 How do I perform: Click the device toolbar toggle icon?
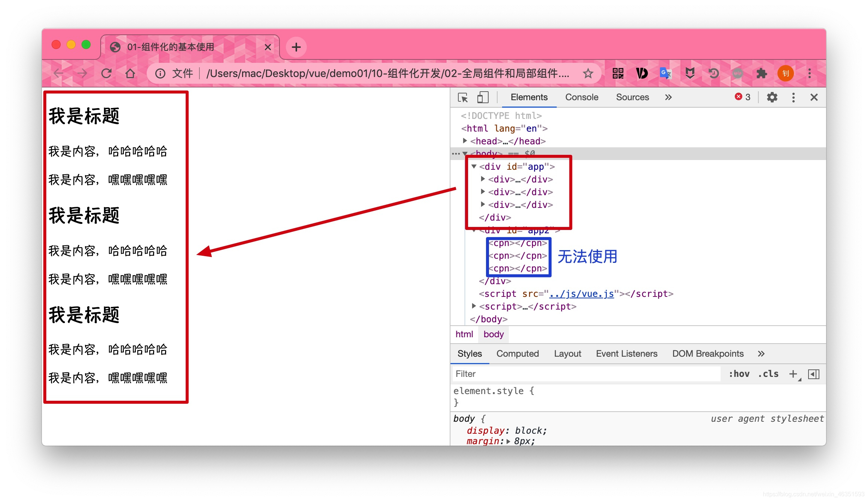[482, 97]
